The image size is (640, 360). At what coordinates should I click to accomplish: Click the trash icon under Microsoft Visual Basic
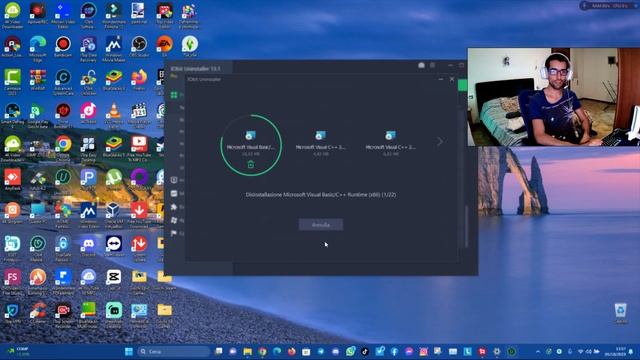[x=251, y=164]
